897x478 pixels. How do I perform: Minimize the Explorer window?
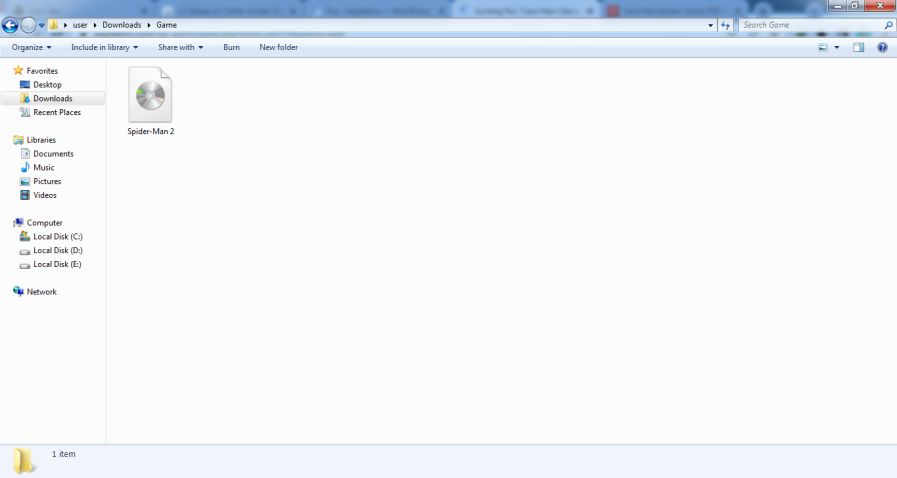838,6
